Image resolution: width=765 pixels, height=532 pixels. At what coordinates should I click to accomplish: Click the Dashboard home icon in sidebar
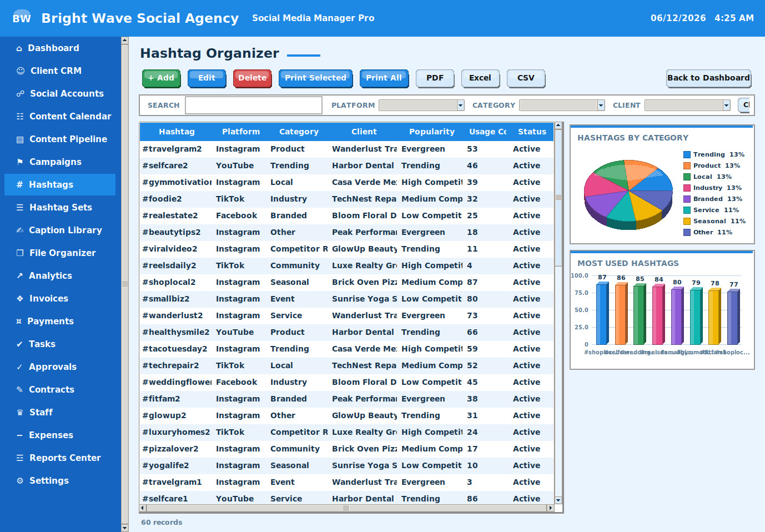coord(19,48)
